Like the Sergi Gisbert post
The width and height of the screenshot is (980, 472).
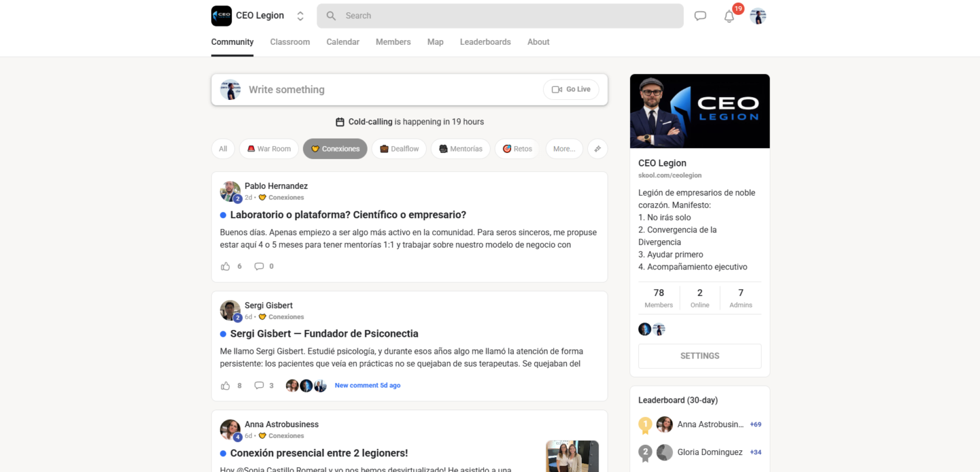click(x=225, y=386)
